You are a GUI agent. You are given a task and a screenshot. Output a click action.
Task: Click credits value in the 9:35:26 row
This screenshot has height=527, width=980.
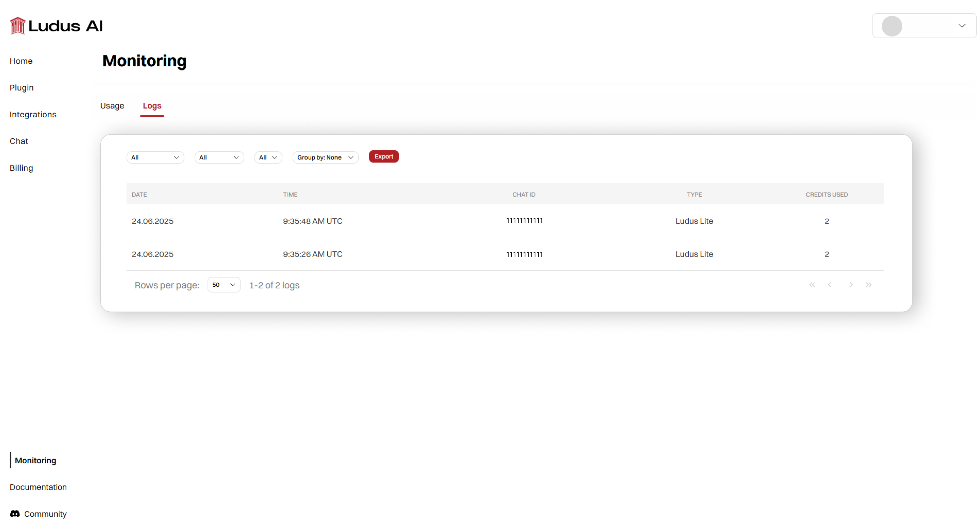point(827,255)
